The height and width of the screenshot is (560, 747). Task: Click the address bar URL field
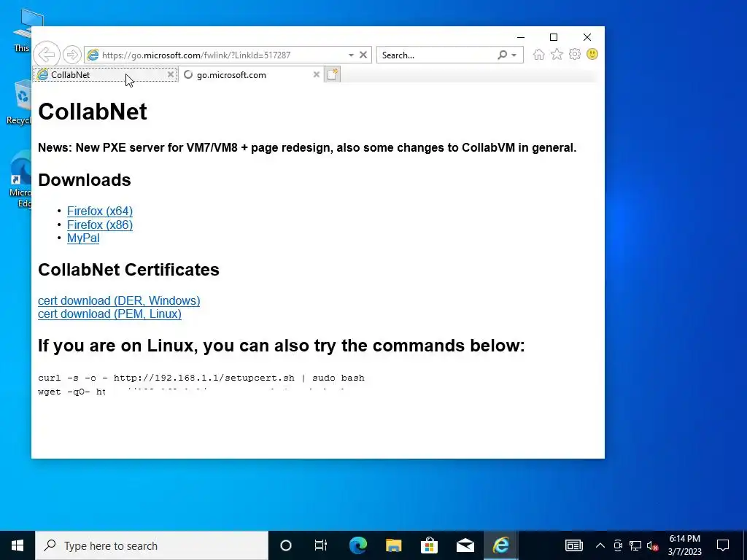(x=215, y=55)
